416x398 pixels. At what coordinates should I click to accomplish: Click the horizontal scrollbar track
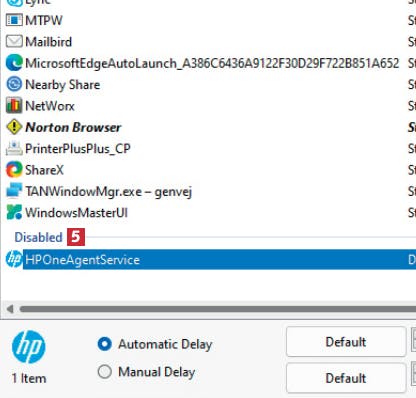point(217,309)
